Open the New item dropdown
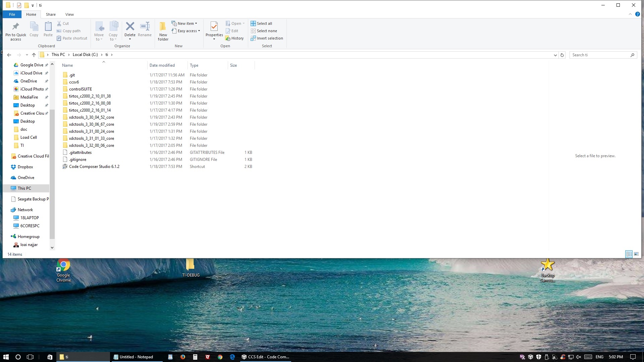The image size is (644, 362). [184, 23]
